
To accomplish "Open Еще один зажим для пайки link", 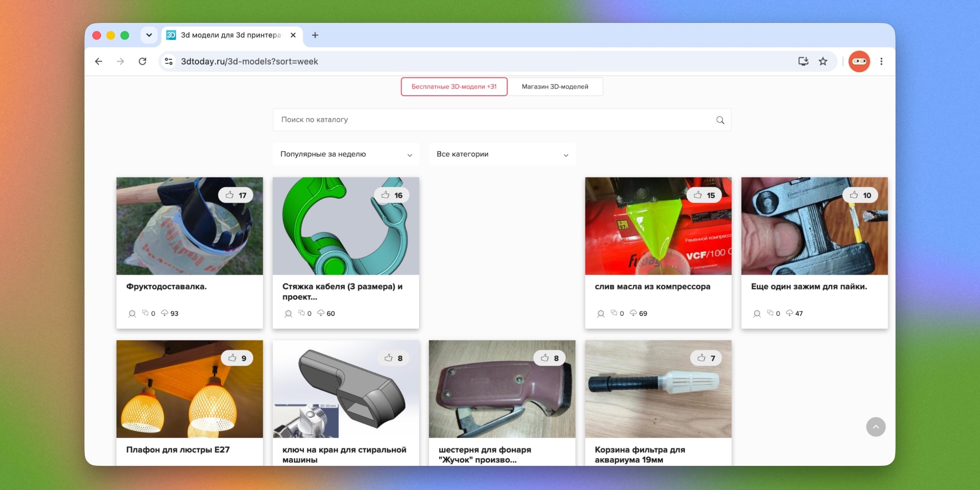I will [809, 286].
